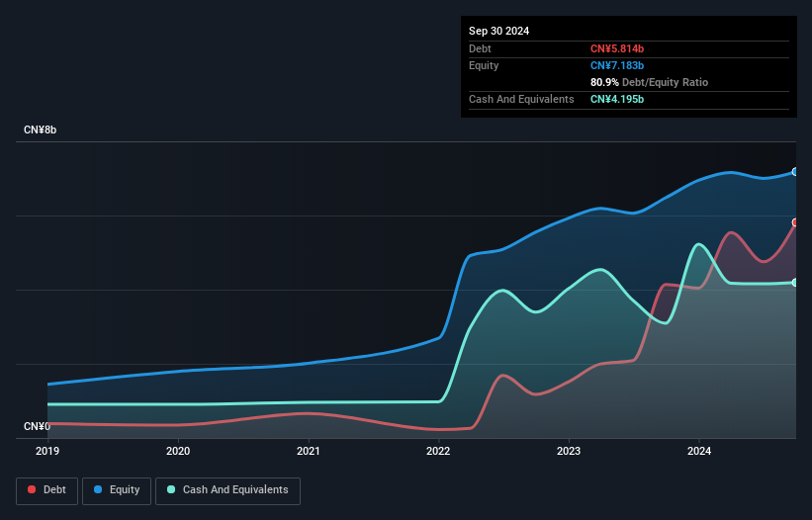The image size is (812, 520).
Task: Toggle the Equity legend button
Action: pos(117,490)
